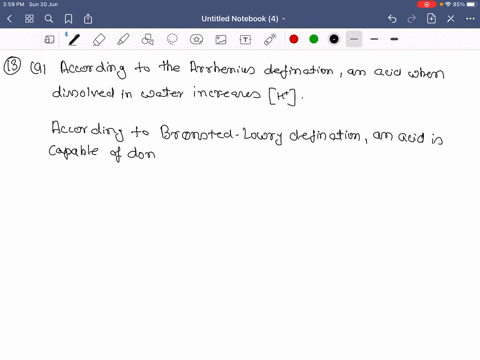The width and height of the screenshot is (480, 360).
Task: Select the Lasso tool
Action: coord(172,40)
